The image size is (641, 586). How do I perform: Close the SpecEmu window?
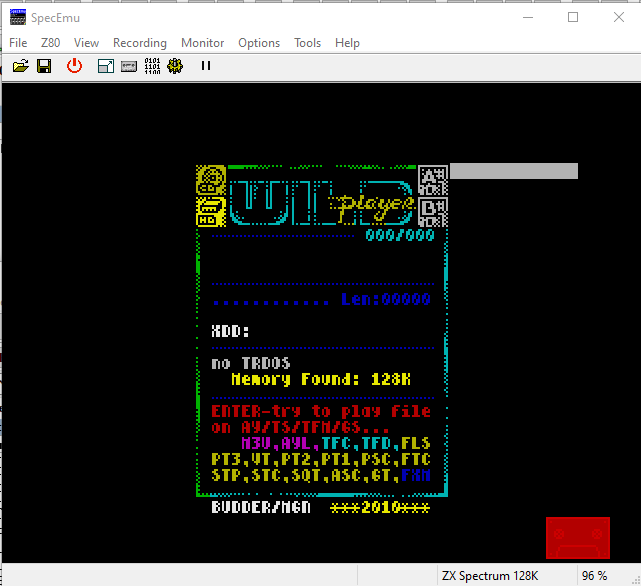pos(619,17)
